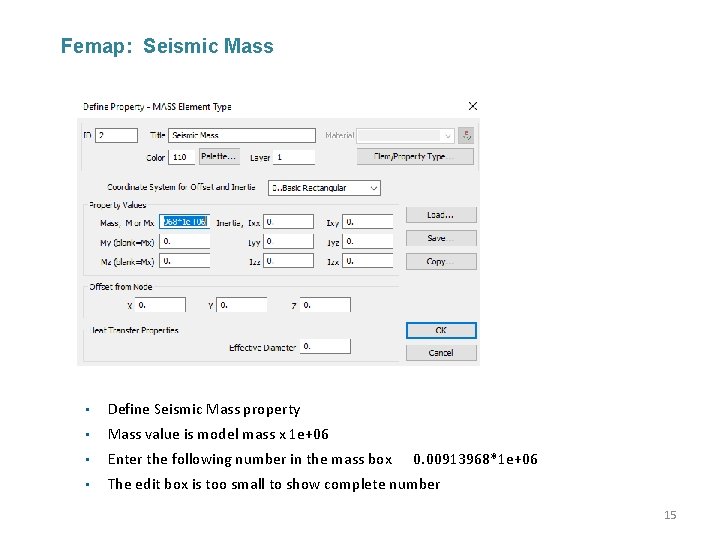
Task: Click the Effective Diameter field
Action: (325, 346)
